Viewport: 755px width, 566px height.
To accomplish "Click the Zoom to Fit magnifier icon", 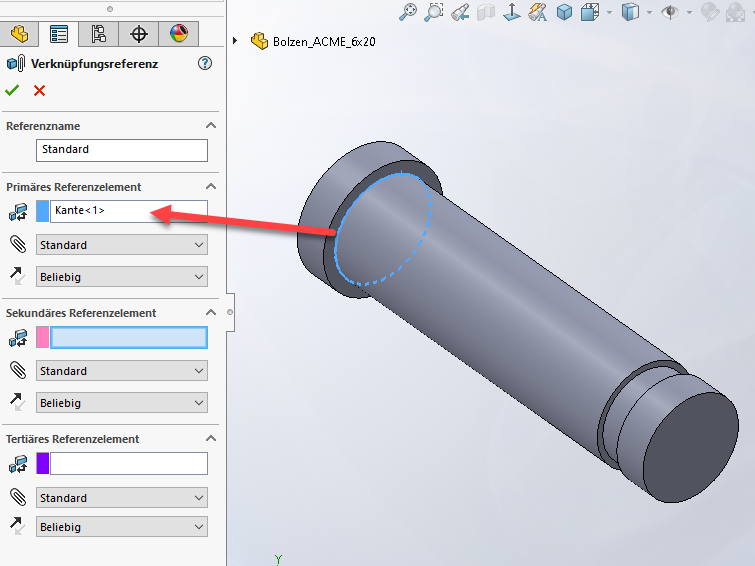I will coord(408,12).
